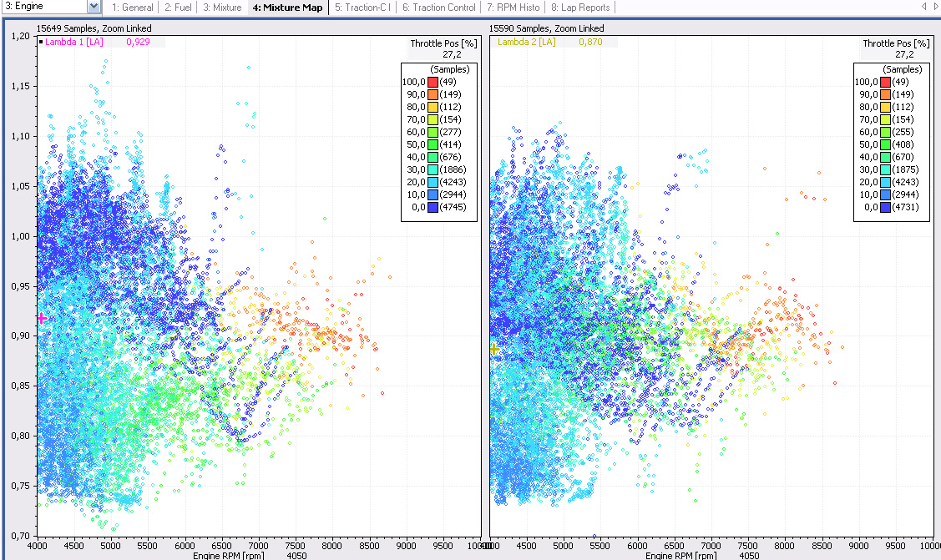This screenshot has height=560, width=941.
Task: Click green 50,0 swatch in Lambda 2 legend
Action: [885, 144]
